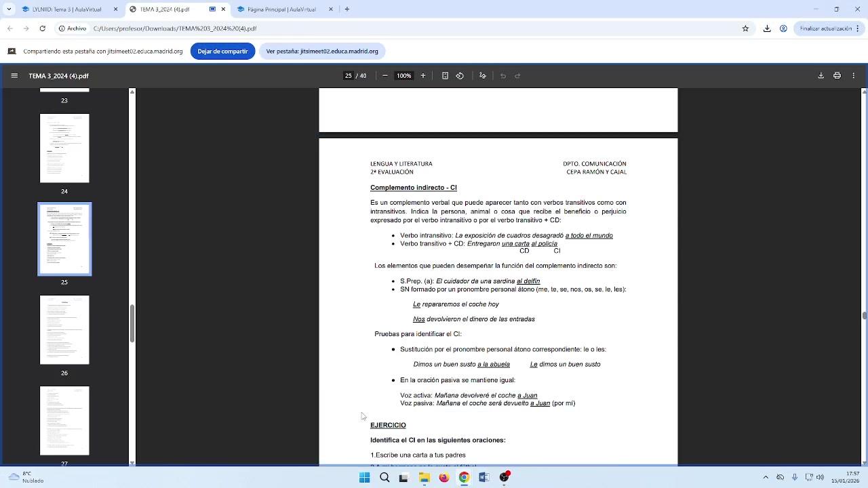Click the page number input field
Screen dimensions: 868x488
click(349, 76)
